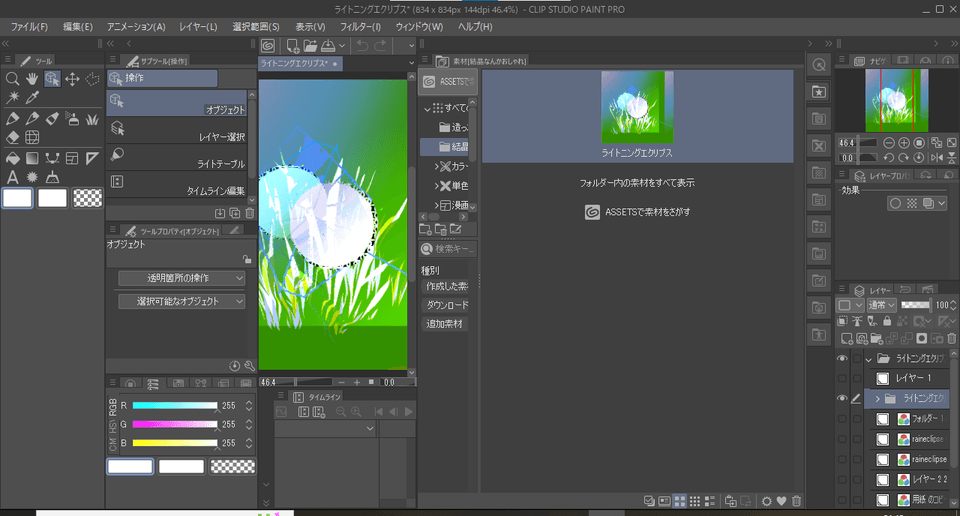Image resolution: width=960 pixels, height=516 pixels.
Task: Open the 透明箇所の操作 dropdown
Action: pos(182,278)
